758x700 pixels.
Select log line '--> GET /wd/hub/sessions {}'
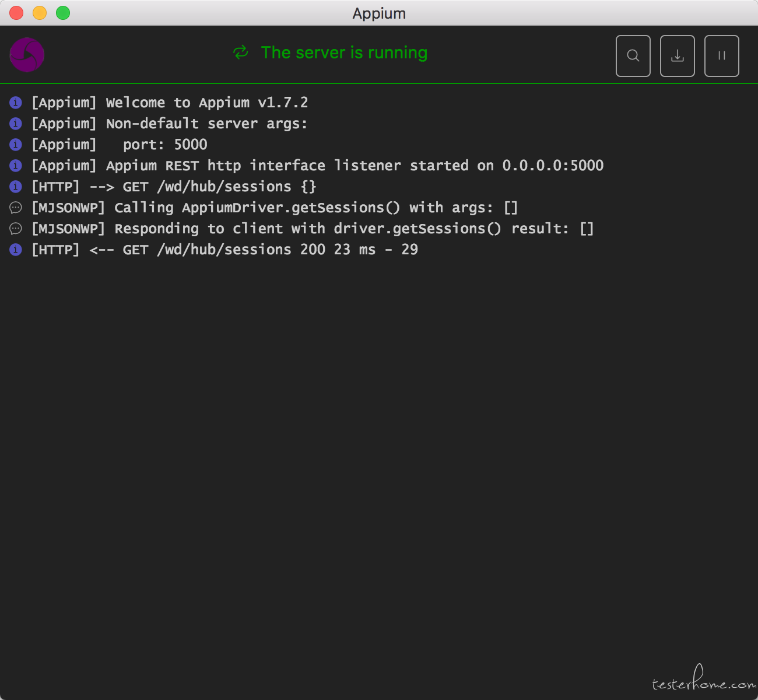tap(203, 187)
